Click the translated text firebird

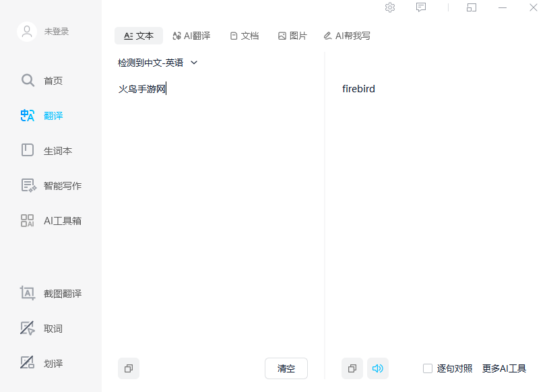pyautogui.click(x=358, y=89)
